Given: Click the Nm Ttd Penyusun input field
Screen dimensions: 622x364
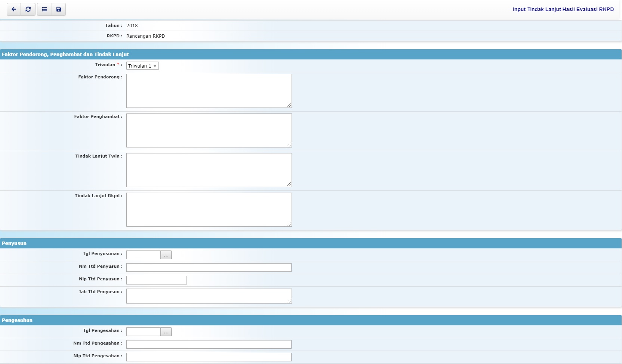Looking at the screenshot, I should click(x=209, y=268).
